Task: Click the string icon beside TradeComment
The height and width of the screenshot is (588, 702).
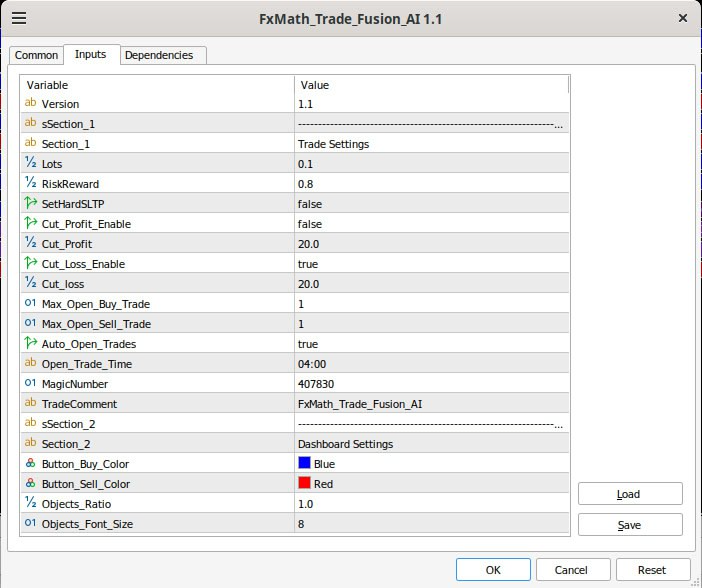Action: 30,404
